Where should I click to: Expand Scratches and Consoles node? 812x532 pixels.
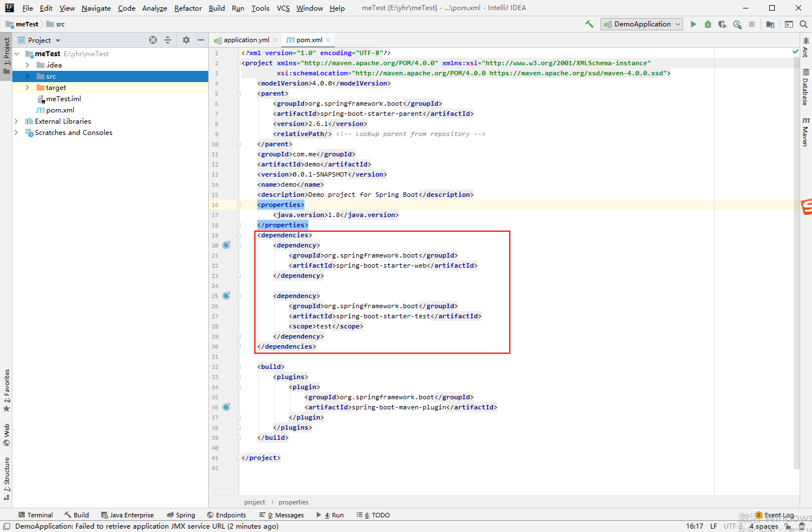pos(16,133)
